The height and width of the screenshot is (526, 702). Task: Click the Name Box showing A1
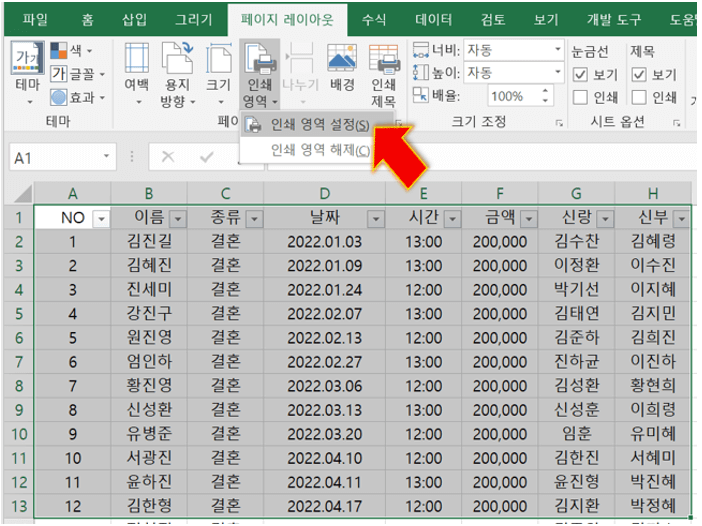(56, 157)
